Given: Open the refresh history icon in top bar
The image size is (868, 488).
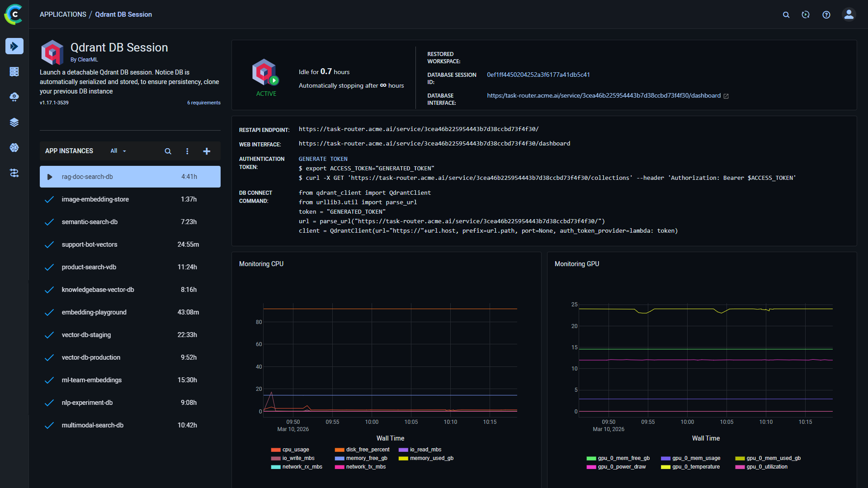Looking at the screenshot, I should point(806,14).
